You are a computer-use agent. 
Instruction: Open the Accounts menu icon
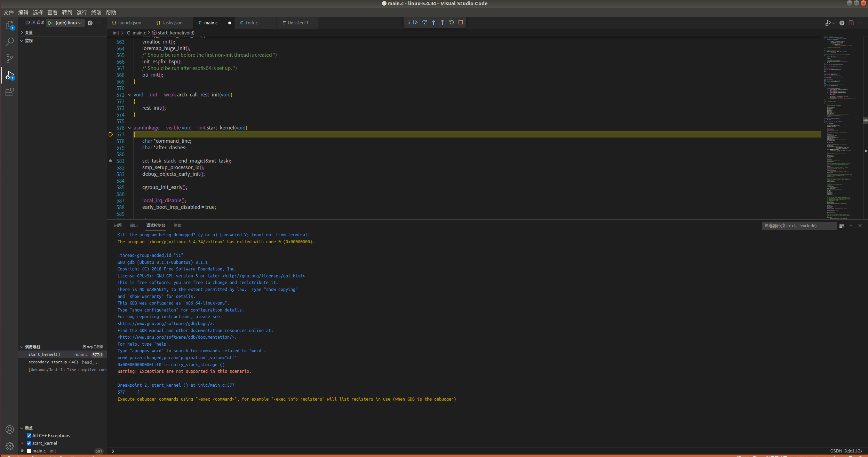coord(10,430)
